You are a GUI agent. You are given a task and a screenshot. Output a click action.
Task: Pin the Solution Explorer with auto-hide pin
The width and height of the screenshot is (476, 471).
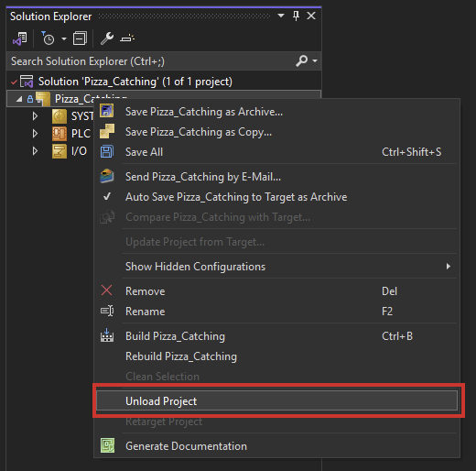(296, 16)
